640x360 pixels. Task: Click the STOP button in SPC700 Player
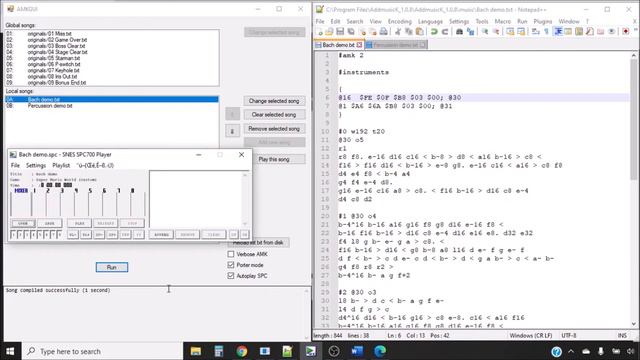pos(132,223)
